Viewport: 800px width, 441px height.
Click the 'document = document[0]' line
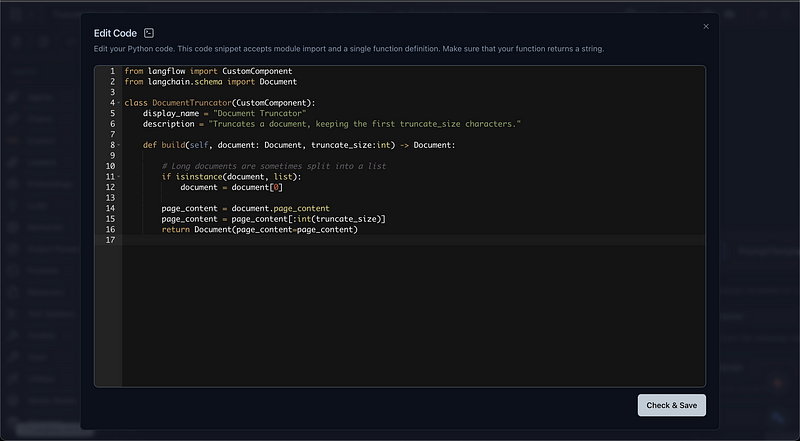231,187
